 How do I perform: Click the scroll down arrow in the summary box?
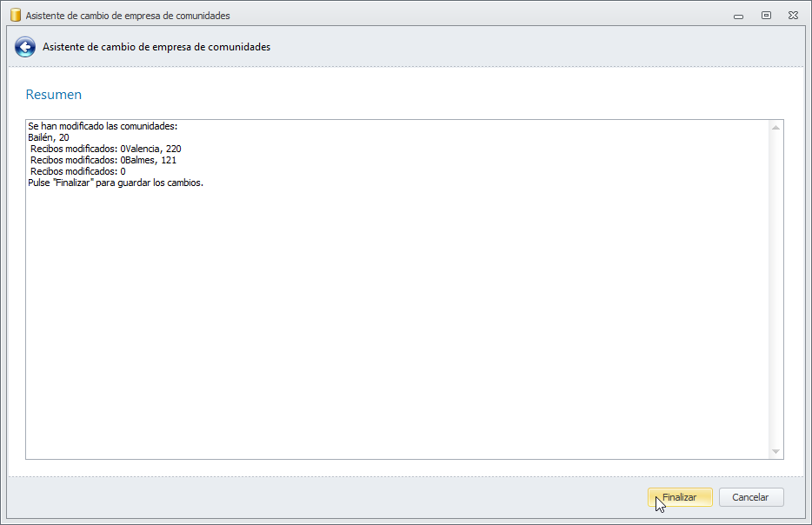click(x=775, y=451)
